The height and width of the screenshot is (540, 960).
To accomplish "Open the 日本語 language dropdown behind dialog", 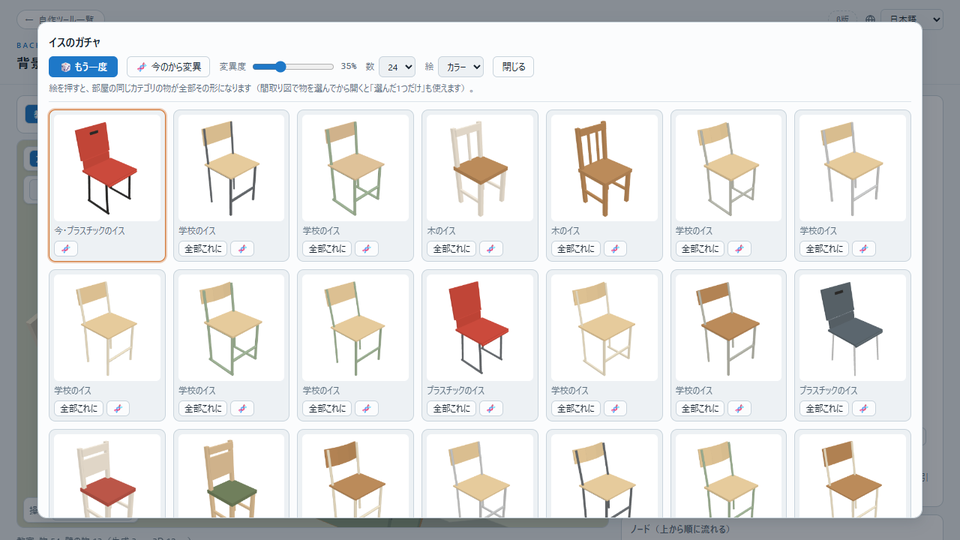I will click(912, 19).
